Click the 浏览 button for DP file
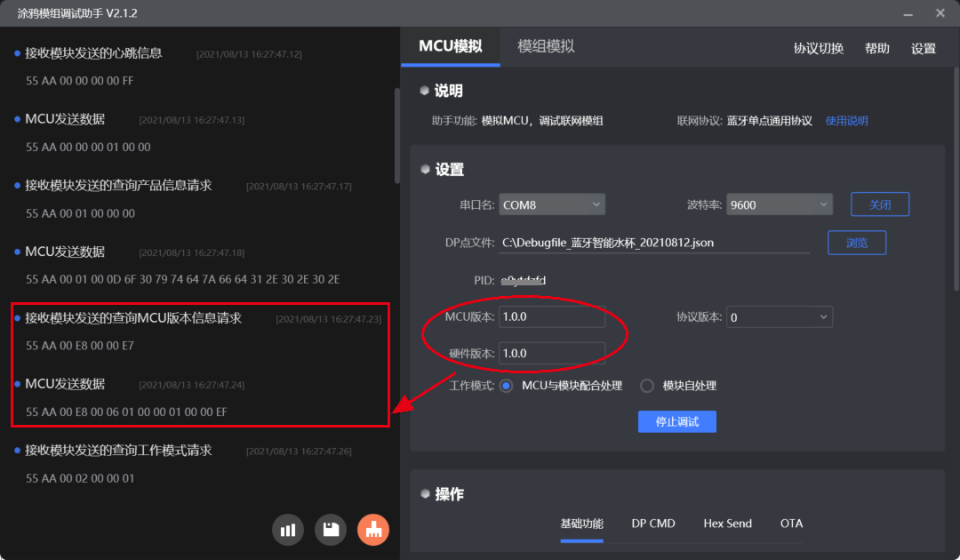This screenshot has width=960, height=560. (x=857, y=243)
